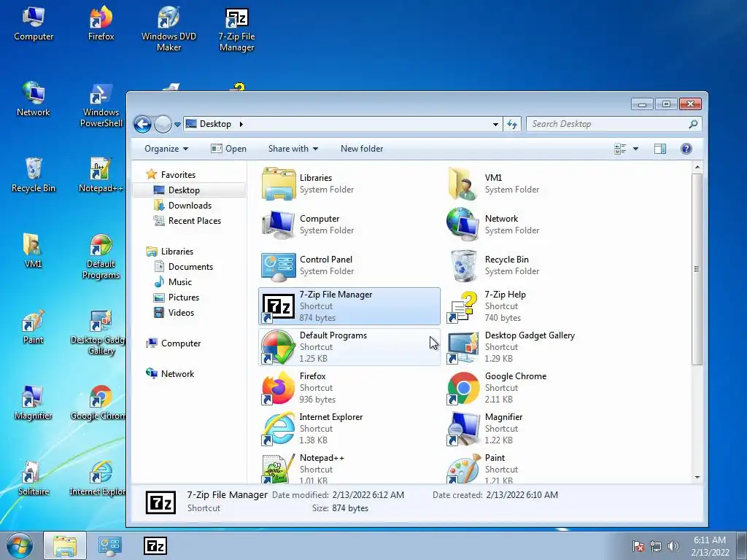Open the Share with dropdown
Screen dimensions: 747x560
[x=293, y=149]
